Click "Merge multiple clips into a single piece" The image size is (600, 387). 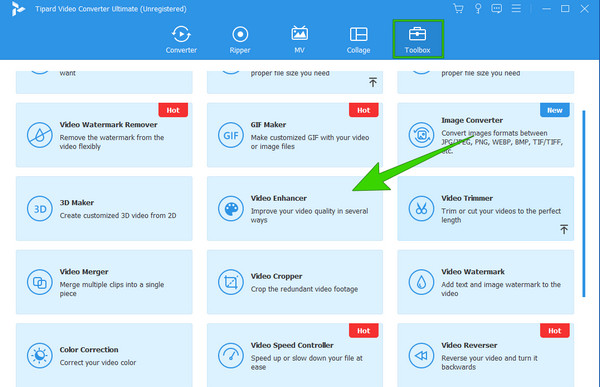[112, 289]
